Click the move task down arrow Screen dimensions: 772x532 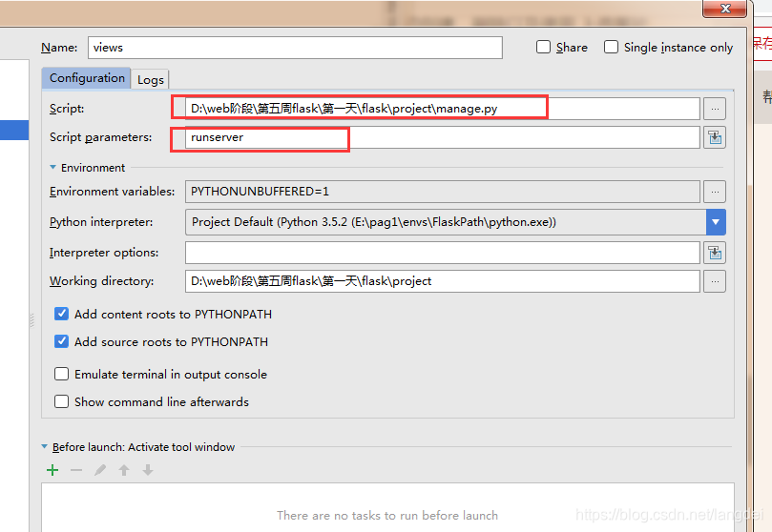(148, 471)
